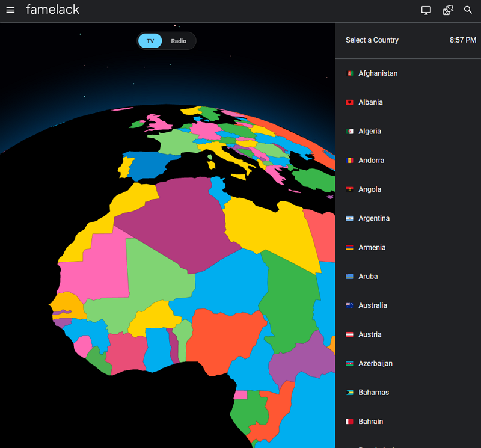Click the yellow Libya region on globe
The image size is (481, 448).
pos(270,227)
